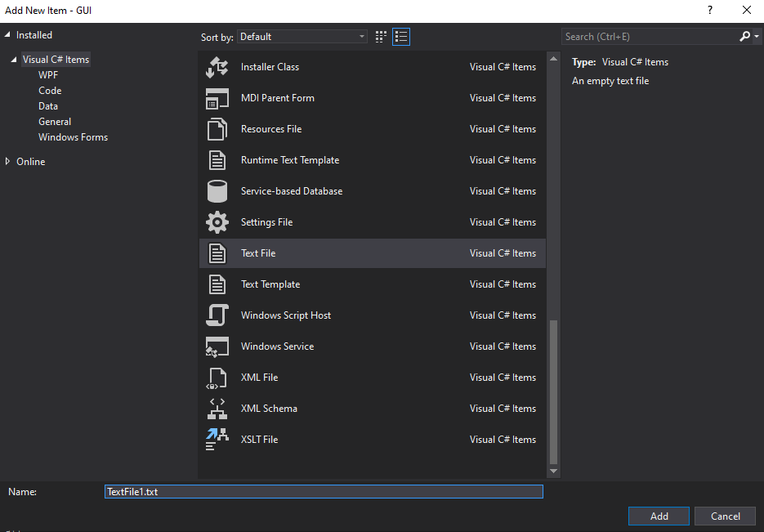764x532 pixels.
Task: Click the Windows Script Host scroll icon
Action: [217, 315]
